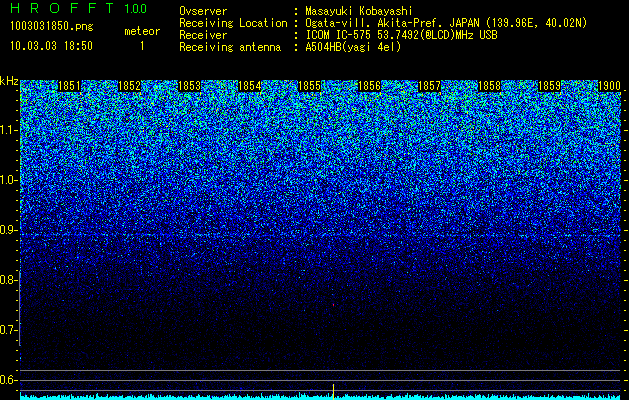Click the Ovserver field label
This screenshot has height=400, width=629.
click(203, 11)
